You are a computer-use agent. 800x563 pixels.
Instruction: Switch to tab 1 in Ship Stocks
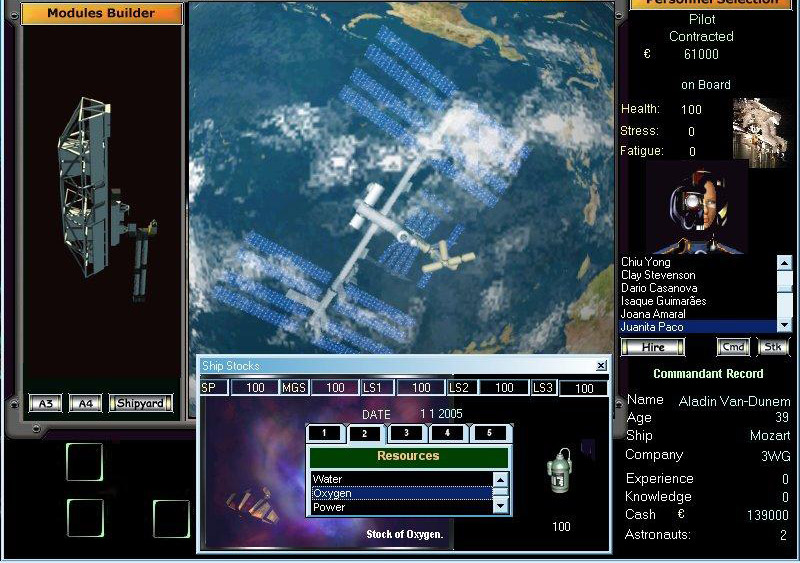coord(325,433)
